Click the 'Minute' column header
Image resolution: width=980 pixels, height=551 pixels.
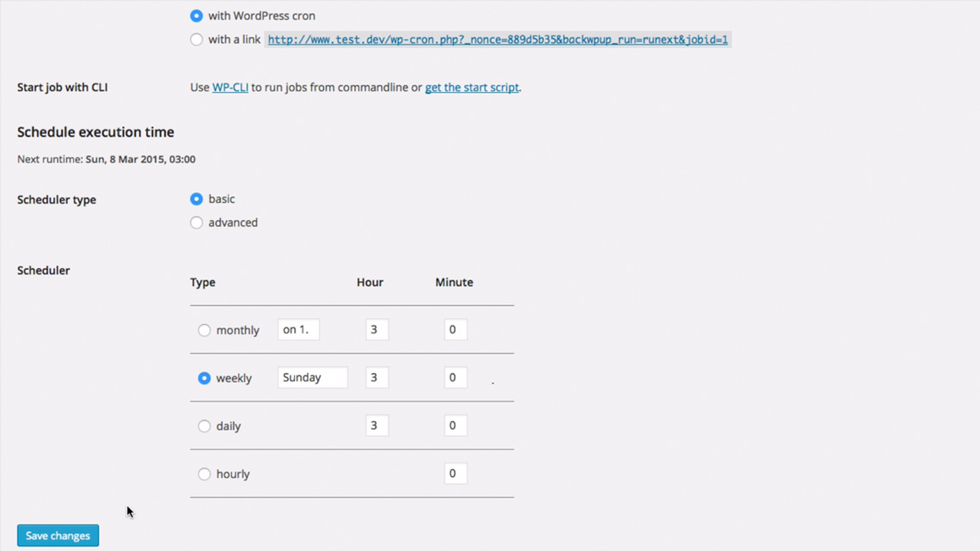pos(455,282)
